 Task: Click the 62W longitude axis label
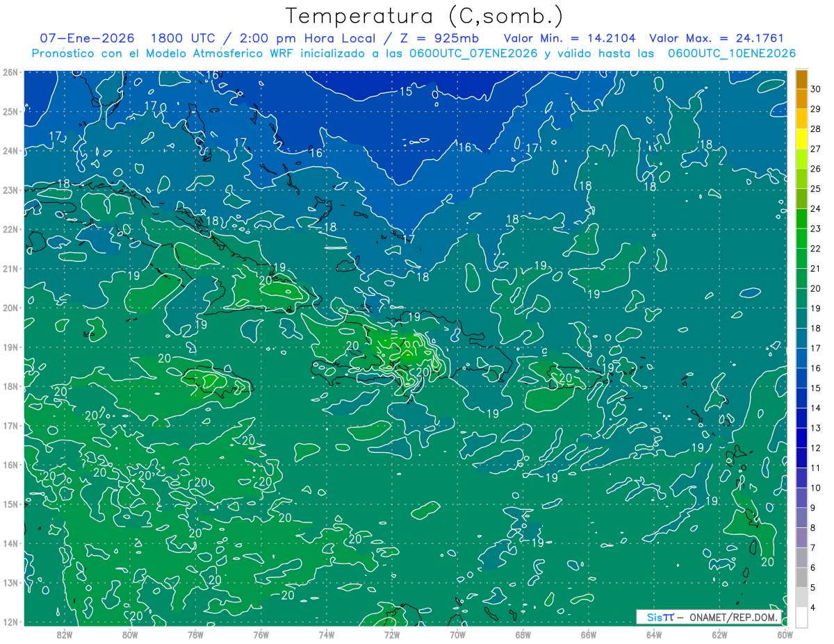point(719,634)
